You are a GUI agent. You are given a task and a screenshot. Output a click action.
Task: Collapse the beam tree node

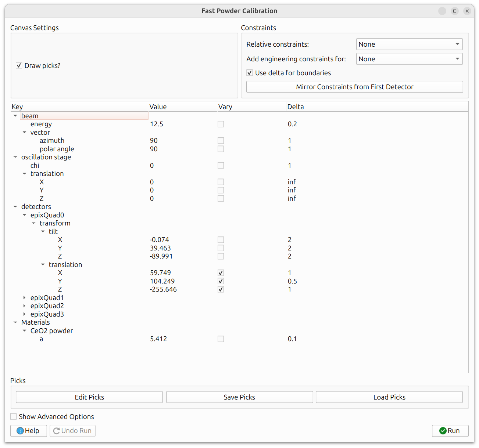[x=15, y=116]
